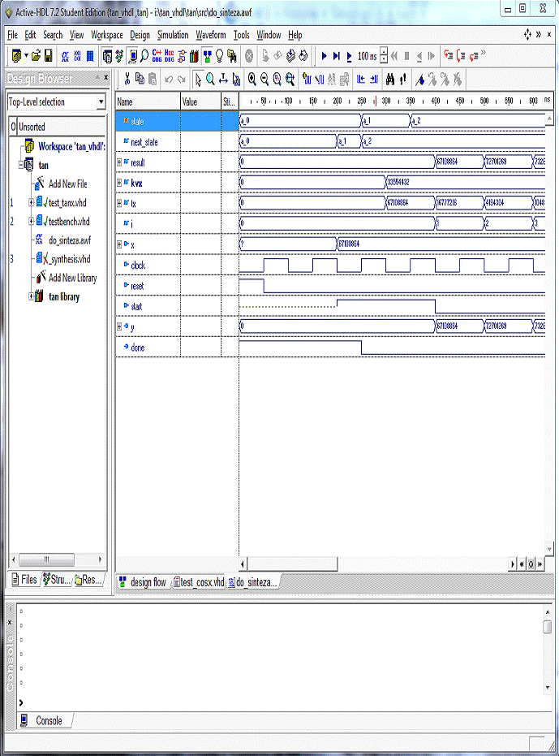Viewport: 559px width, 756px height.
Task: Expand the tan library node
Action: point(31,296)
